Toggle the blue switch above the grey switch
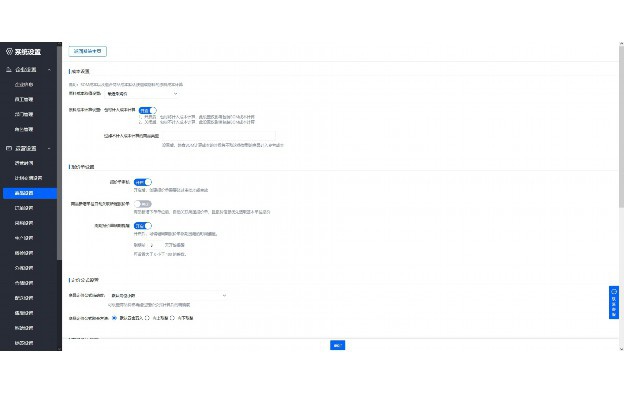This screenshot has height=393, width=624. tap(142, 182)
